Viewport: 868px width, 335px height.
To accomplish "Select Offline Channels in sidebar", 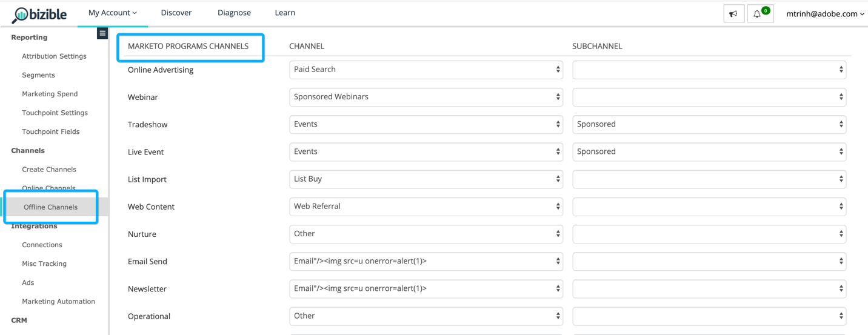I will coord(50,207).
